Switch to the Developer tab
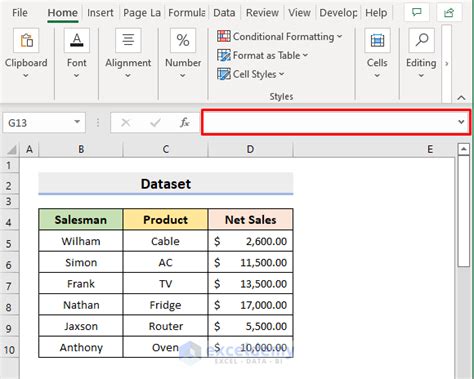 (x=338, y=13)
